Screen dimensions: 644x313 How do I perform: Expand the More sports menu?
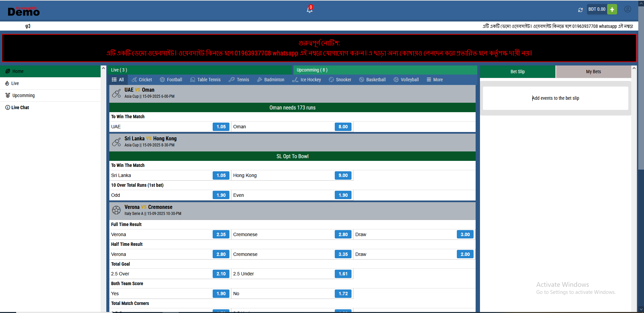pyautogui.click(x=435, y=80)
